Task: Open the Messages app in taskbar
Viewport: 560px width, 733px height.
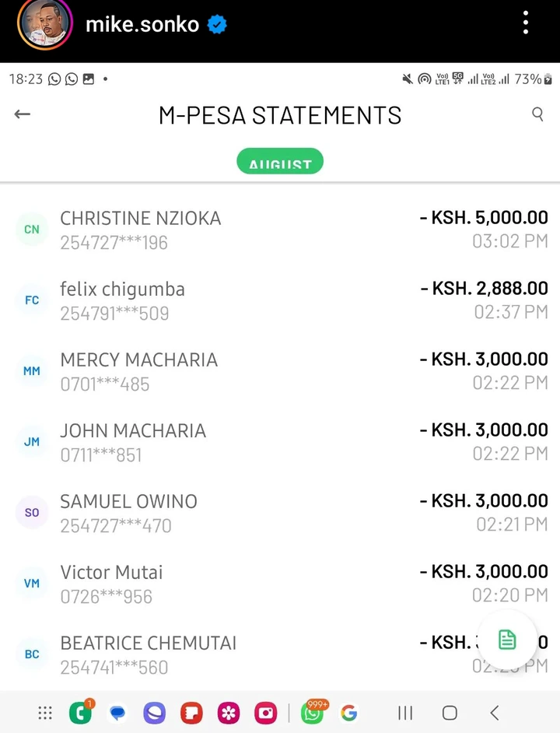Action: [x=117, y=713]
